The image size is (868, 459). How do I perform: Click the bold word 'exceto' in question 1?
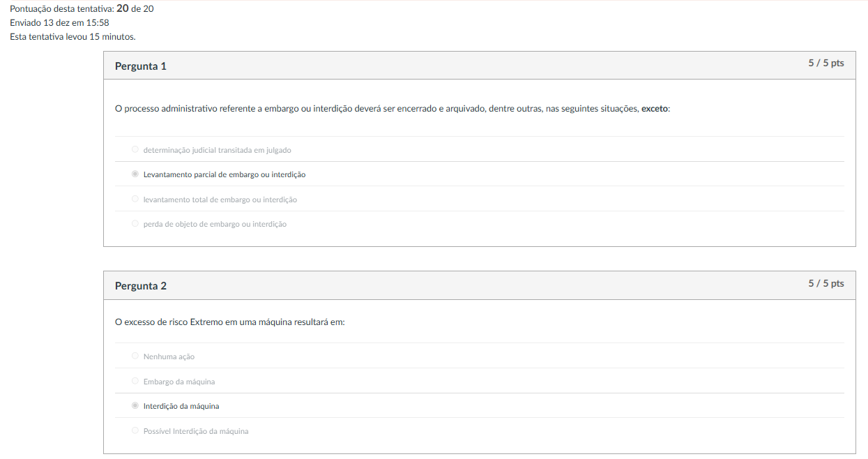[x=654, y=109]
